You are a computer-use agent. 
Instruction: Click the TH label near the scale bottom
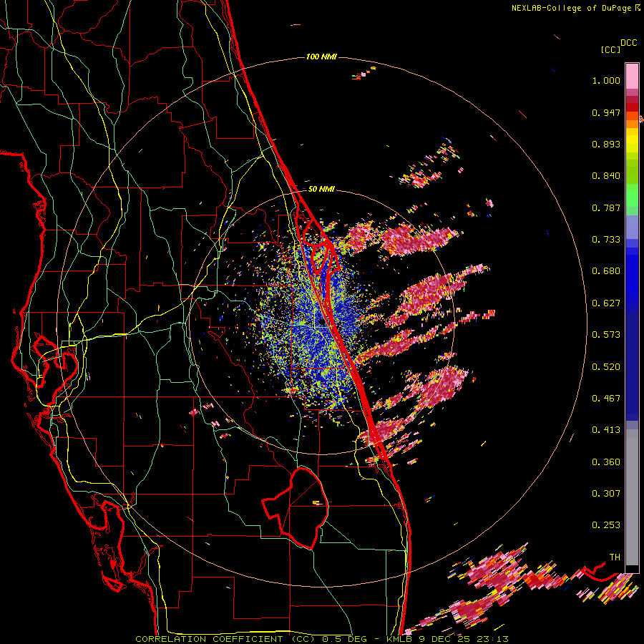click(615, 557)
